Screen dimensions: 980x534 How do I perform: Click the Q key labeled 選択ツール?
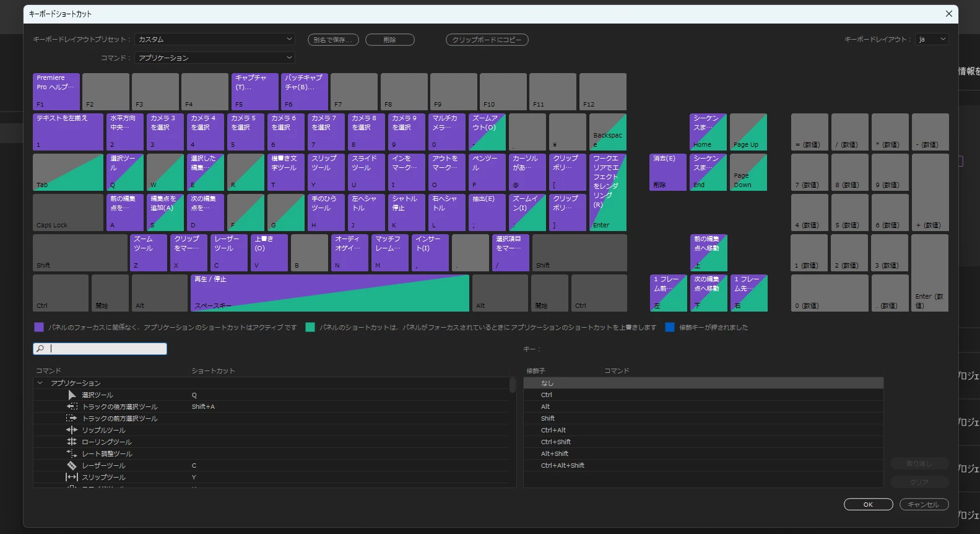pyautogui.click(x=125, y=172)
